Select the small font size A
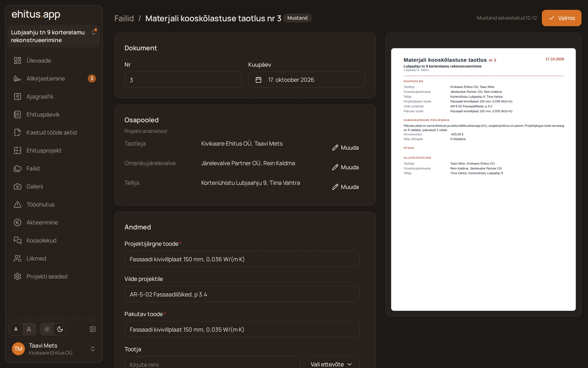 point(16,329)
